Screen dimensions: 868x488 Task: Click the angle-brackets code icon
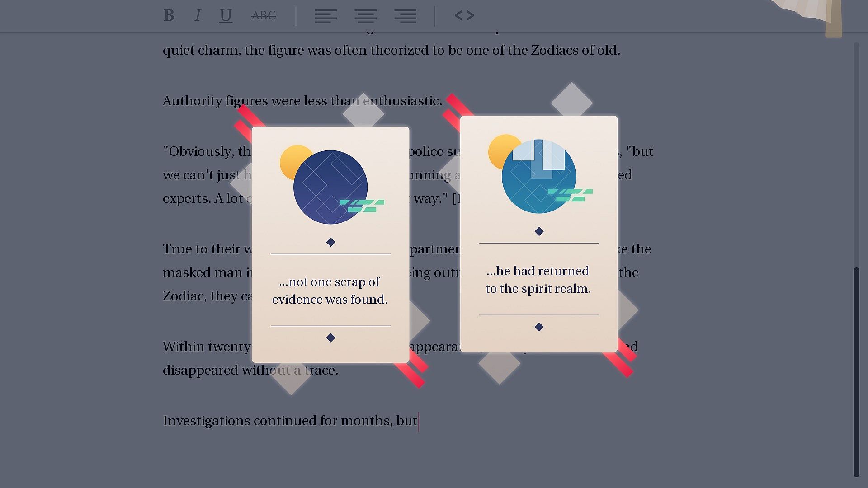[464, 16]
